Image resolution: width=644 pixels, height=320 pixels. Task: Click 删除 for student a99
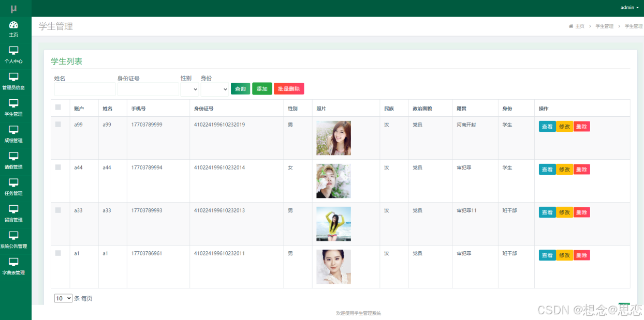point(581,127)
